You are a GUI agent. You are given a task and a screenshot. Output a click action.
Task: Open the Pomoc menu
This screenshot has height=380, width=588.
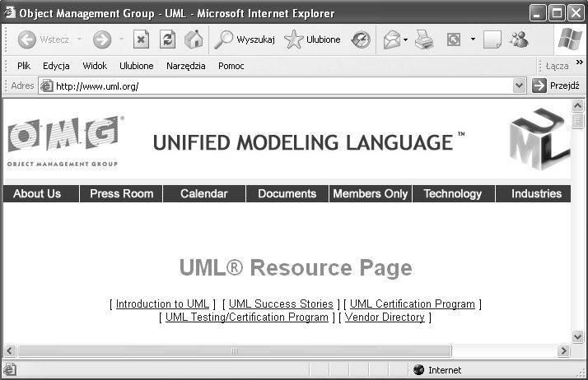[231, 66]
